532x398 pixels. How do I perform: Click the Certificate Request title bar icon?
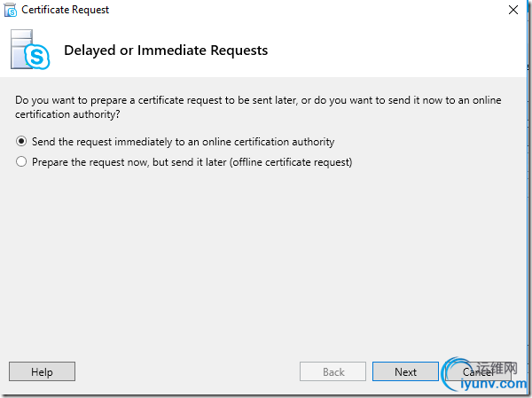[10, 11]
